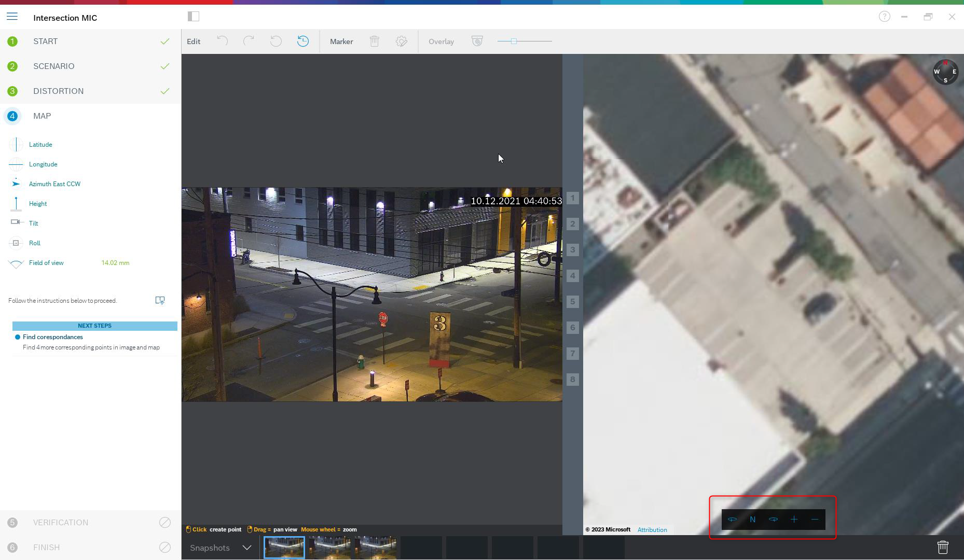964x560 pixels.
Task: Click the marker delete trash icon
Action: 374,41
